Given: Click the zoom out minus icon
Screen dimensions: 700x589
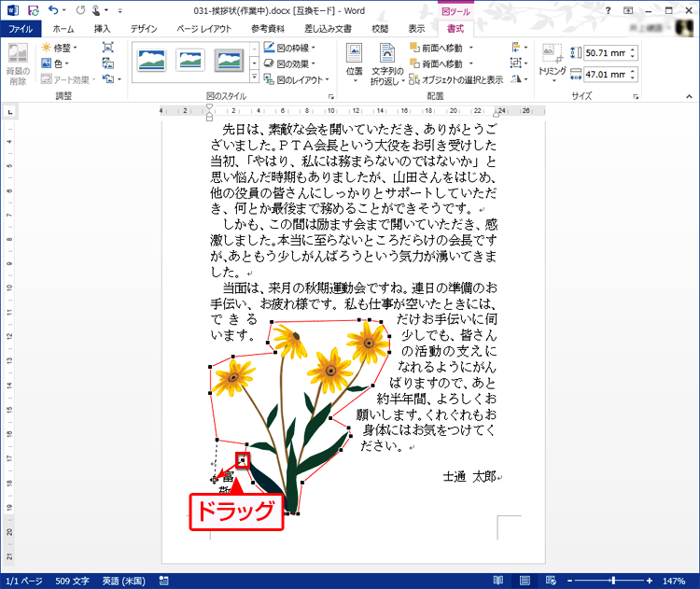Looking at the screenshot, I should [570, 581].
